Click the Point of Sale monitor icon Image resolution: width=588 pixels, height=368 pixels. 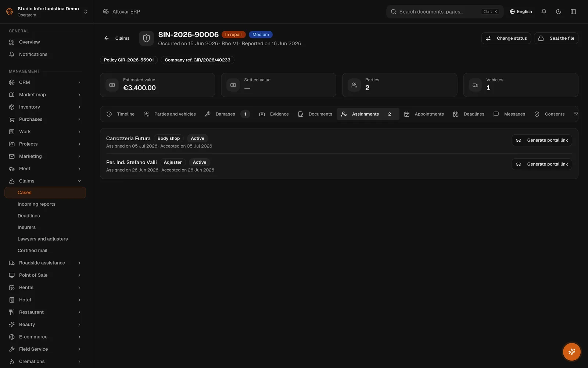[x=12, y=275]
